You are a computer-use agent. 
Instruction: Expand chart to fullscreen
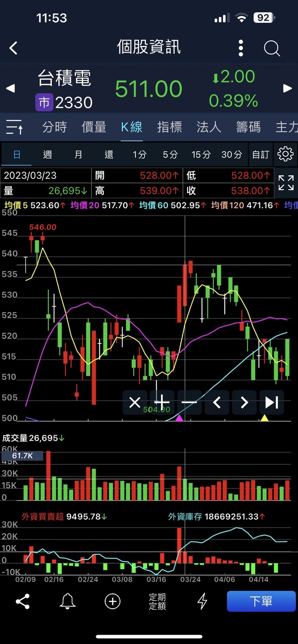tap(286, 183)
